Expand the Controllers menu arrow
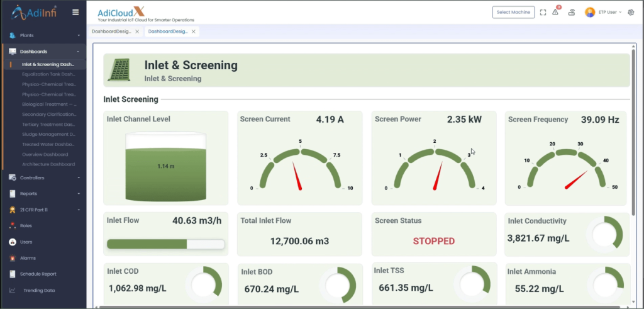 (x=79, y=178)
